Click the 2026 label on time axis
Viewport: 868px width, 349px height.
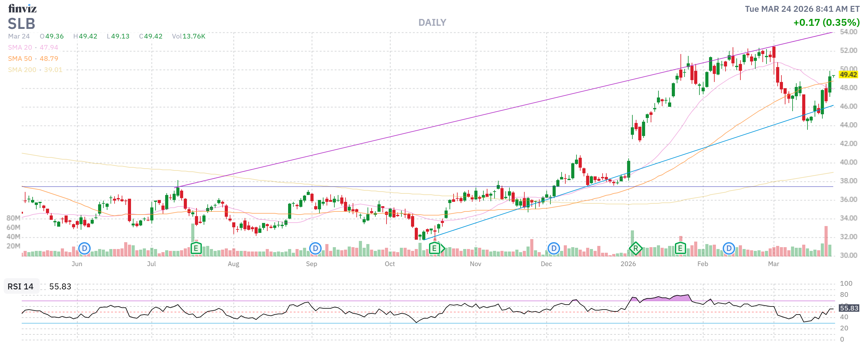tap(628, 264)
